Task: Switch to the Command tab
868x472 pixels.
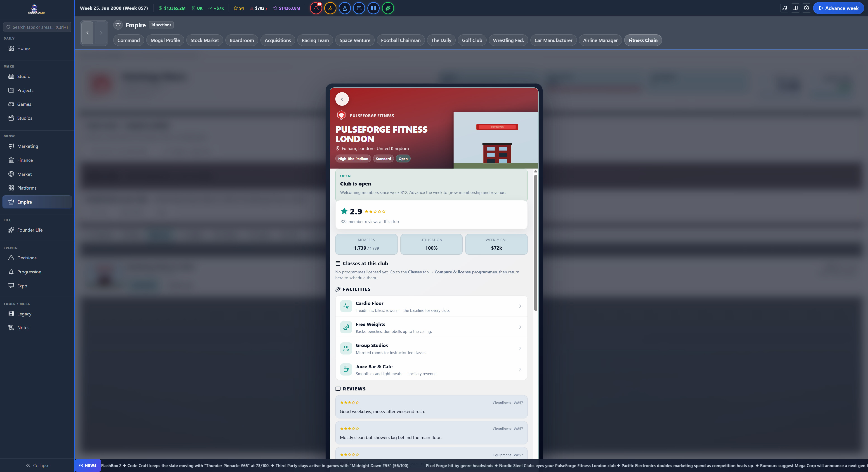Action: (x=128, y=40)
